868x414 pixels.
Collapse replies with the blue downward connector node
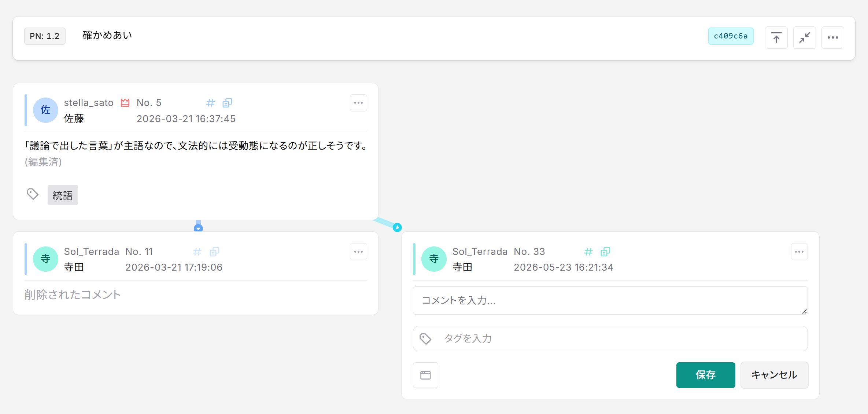coord(198,228)
